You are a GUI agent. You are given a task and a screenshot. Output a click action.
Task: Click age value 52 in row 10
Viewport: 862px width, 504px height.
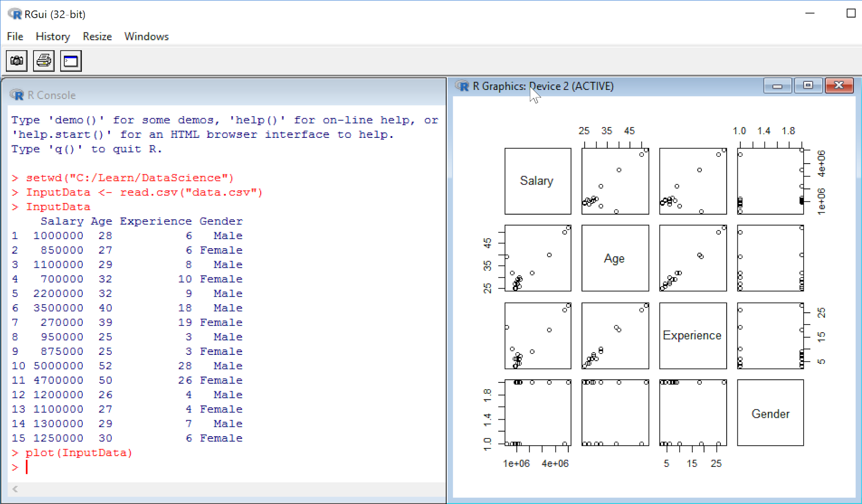[106, 366]
